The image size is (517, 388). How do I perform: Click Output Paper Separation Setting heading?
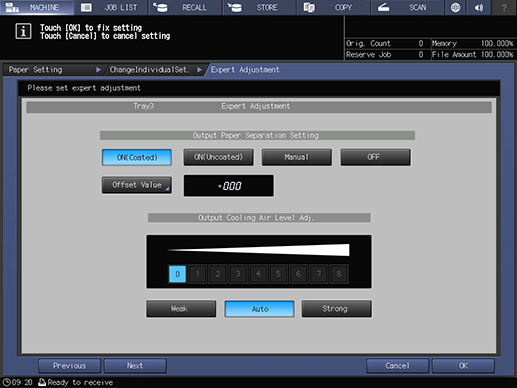coord(256,135)
